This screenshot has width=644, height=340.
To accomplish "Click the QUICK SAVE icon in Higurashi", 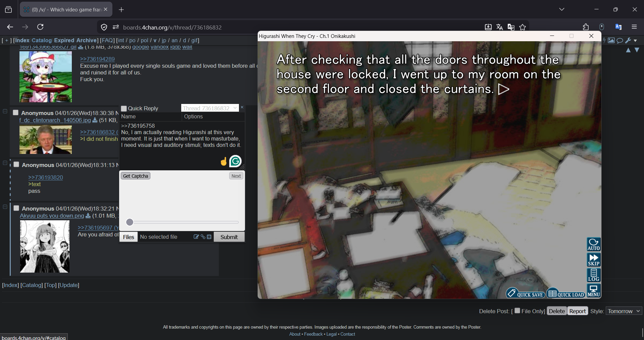I will [x=526, y=293].
